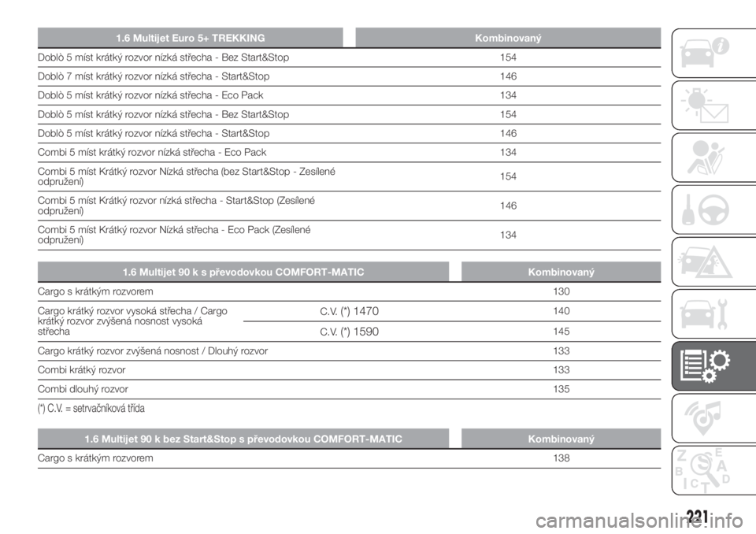The height and width of the screenshot is (534, 756).
Task: Click value 146 in the Doblò 7 míst row
Action: (x=508, y=76)
